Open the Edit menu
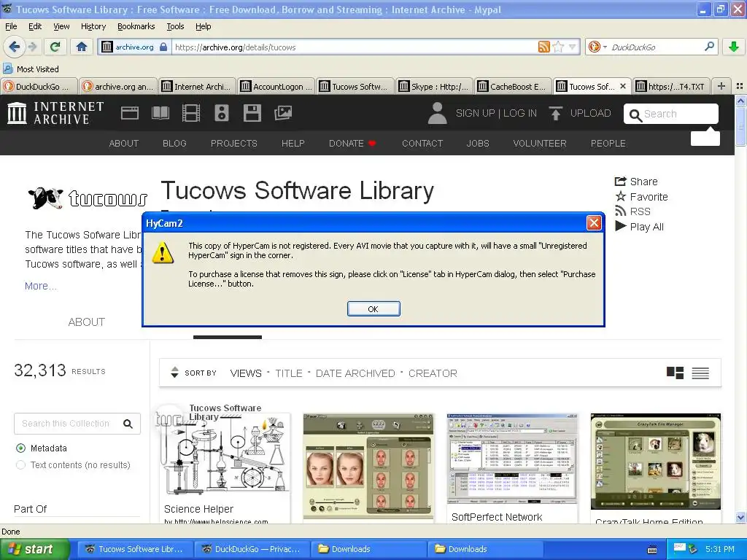 pyautogui.click(x=35, y=26)
